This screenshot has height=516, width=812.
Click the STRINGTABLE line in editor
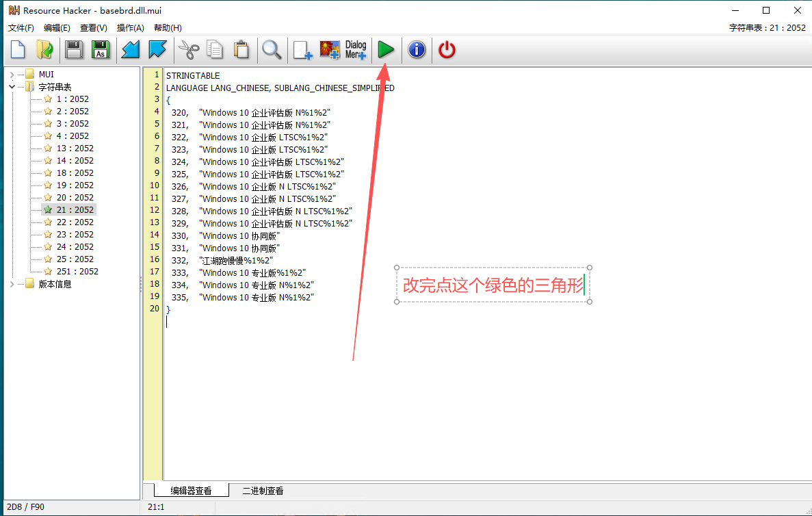pos(193,76)
